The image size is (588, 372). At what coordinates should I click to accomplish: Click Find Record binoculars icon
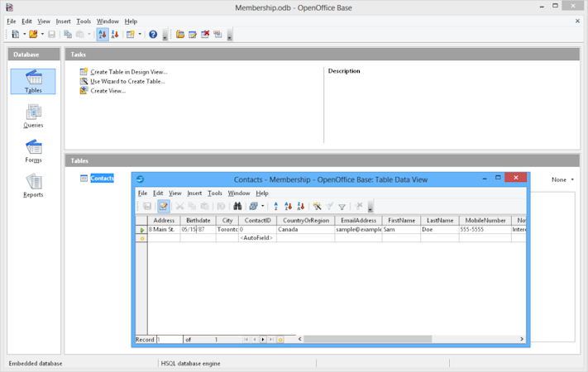pyautogui.click(x=237, y=206)
